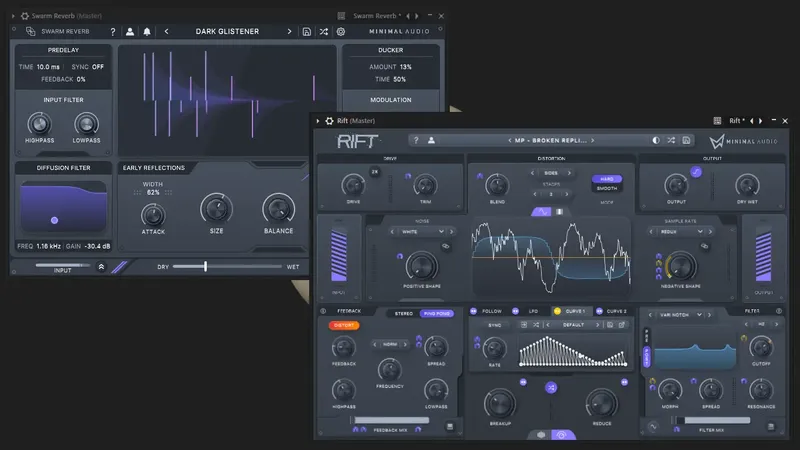The image size is (800, 450).
Task: Toggle the DISTORT feedback switch
Action: 344,325
